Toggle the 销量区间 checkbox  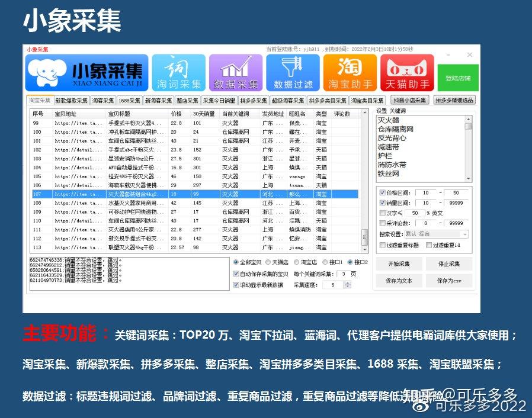tap(382, 202)
